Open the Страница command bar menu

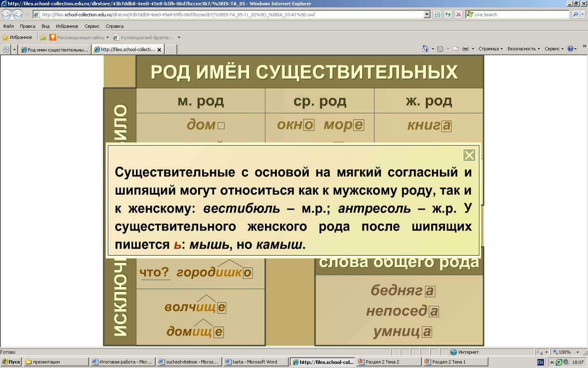490,49
